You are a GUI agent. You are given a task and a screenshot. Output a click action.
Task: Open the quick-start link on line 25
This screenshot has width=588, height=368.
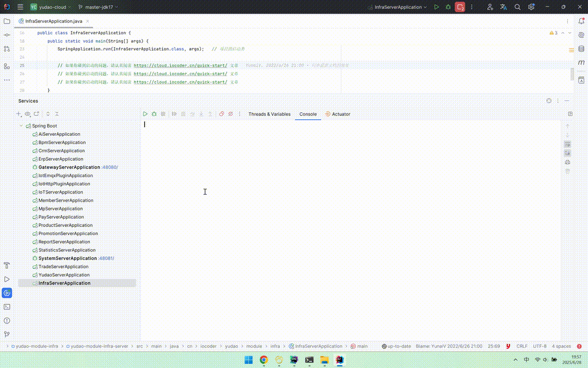click(180, 65)
